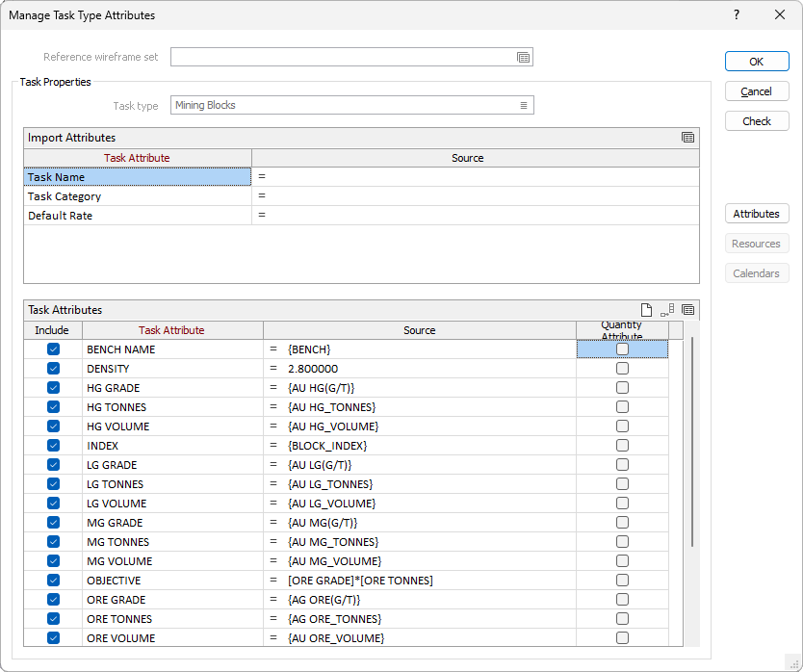The height and width of the screenshot is (672, 803).
Task: Click the Task Attributes grid vertical scrollbar
Action: tap(692, 442)
